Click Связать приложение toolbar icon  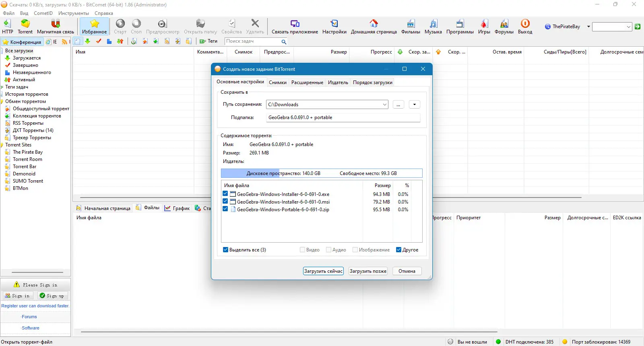click(x=295, y=27)
